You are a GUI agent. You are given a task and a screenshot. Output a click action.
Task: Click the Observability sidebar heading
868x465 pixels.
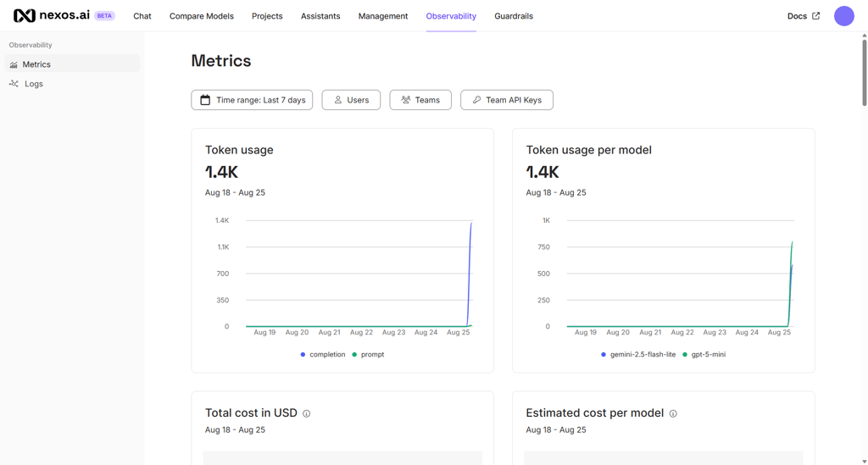click(31, 45)
